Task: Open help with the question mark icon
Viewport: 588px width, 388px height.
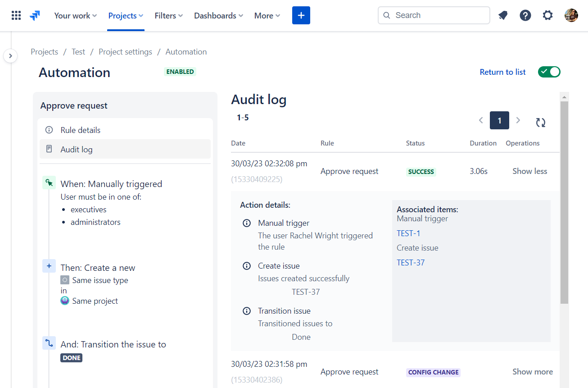Action: tap(525, 15)
